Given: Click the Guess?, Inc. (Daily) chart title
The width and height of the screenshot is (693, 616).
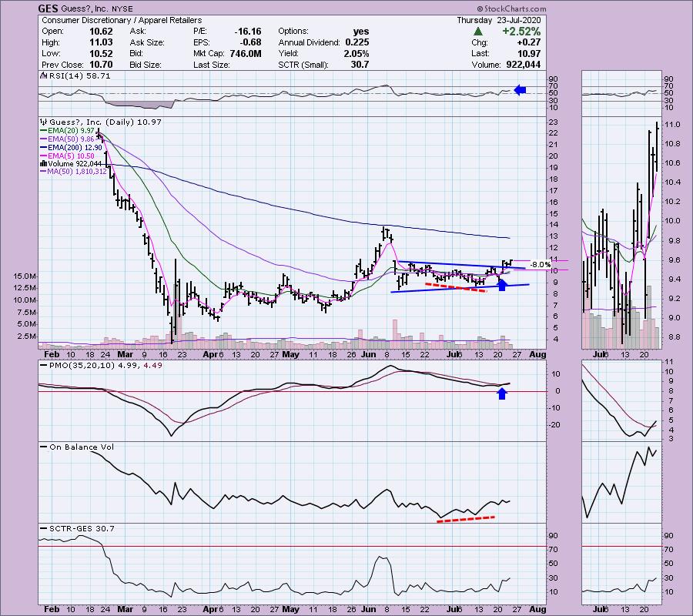Looking at the screenshot, I should 105,122.
